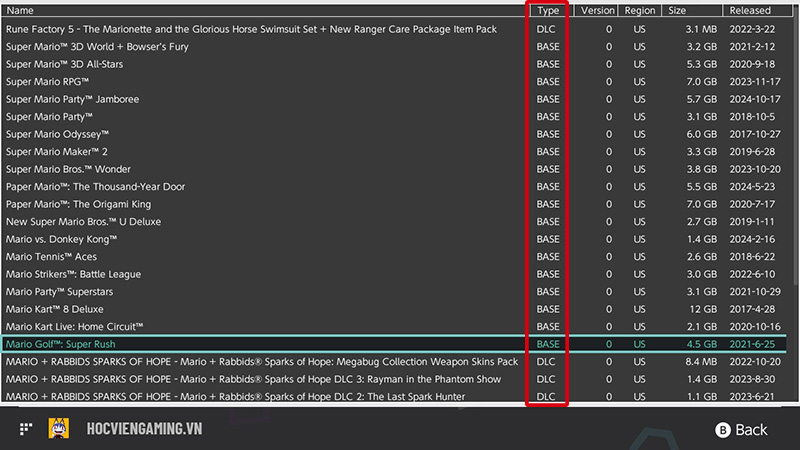Image resolution: width=800 pixels, height=450 pixels.
Task: Choose Mario Tennis Aces
Action: coord(394,257)
